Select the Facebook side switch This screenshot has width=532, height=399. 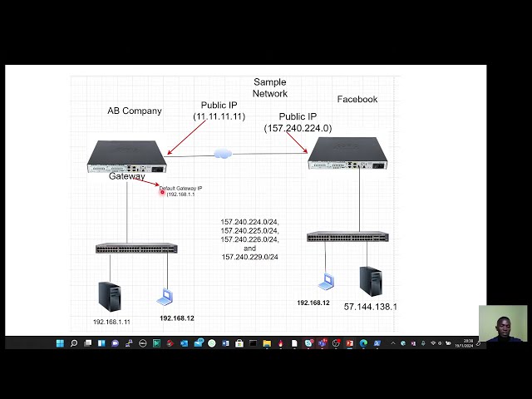347,236
